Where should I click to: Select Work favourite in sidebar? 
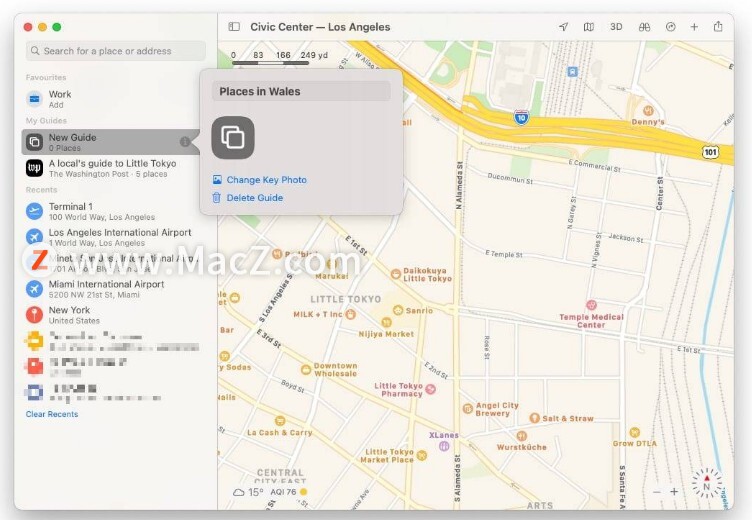[115, 99]
